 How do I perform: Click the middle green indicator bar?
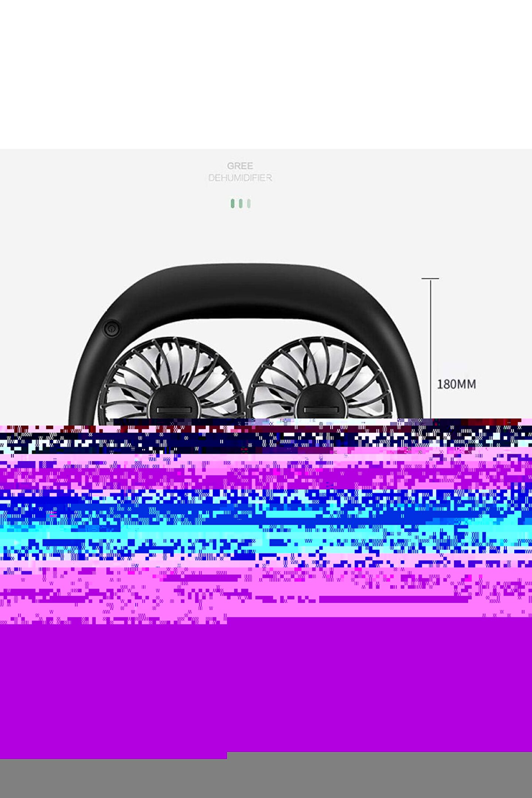tap(241, 204)
